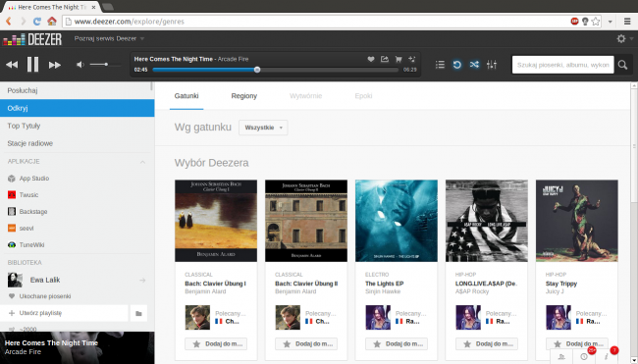Screen dimensions: 638x364
Task: Click the Deezer logo
Action: [x=32, y=39]
